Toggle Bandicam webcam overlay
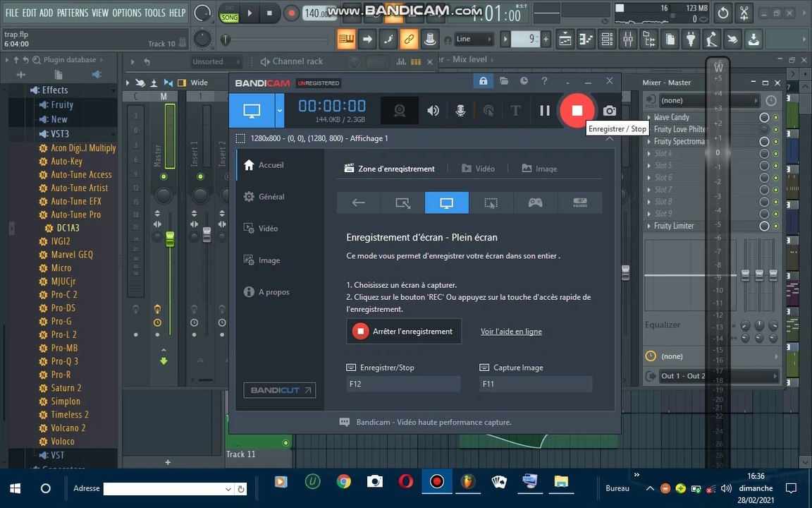812x508 pixels. point(399,110)
